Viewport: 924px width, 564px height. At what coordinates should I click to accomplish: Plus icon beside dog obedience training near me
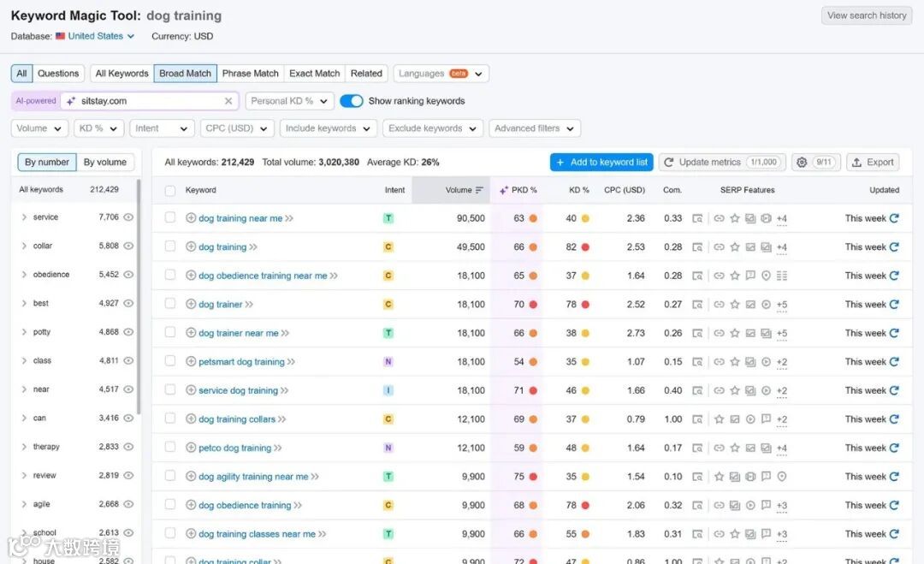click(191, 276)
